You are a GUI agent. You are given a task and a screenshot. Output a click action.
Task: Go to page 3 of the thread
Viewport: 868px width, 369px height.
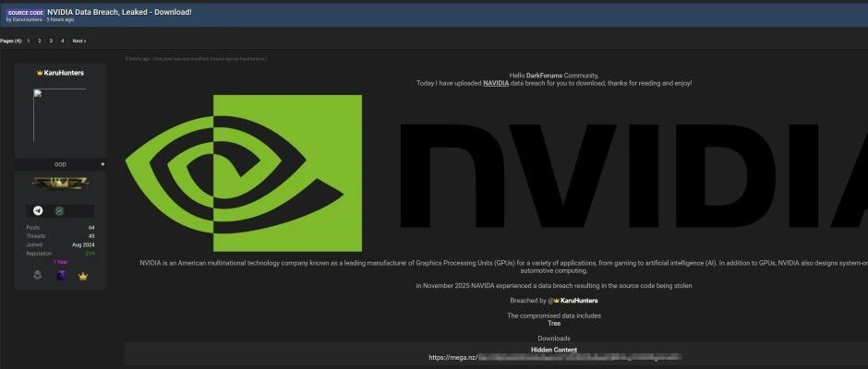[x=51, y=41]
